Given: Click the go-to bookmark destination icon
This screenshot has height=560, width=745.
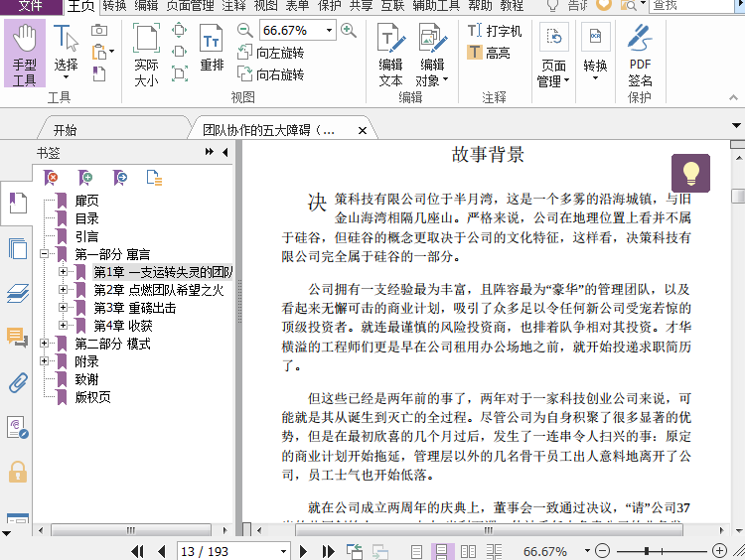Looking at the screenshot, I should (120, 178).
